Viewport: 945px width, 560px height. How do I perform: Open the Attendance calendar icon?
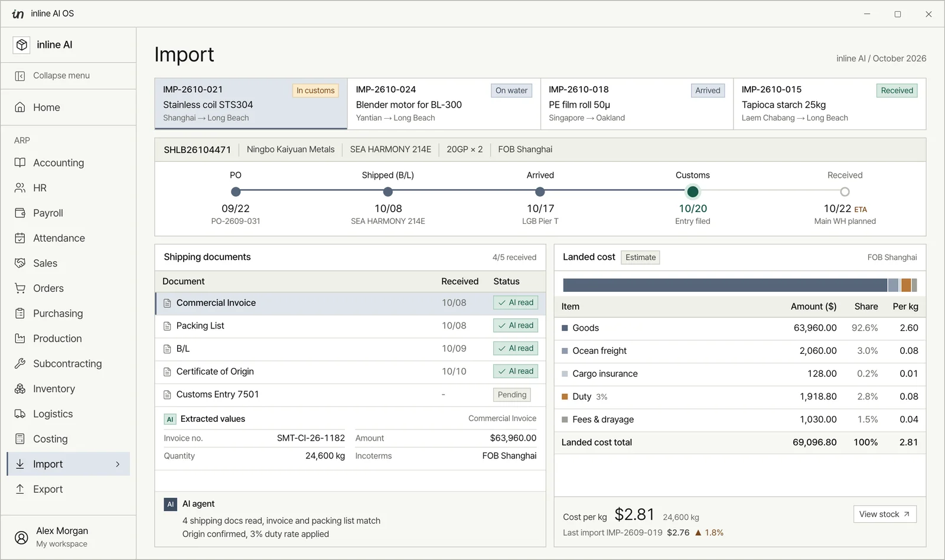pyautogui.click(x=20, y=238)
